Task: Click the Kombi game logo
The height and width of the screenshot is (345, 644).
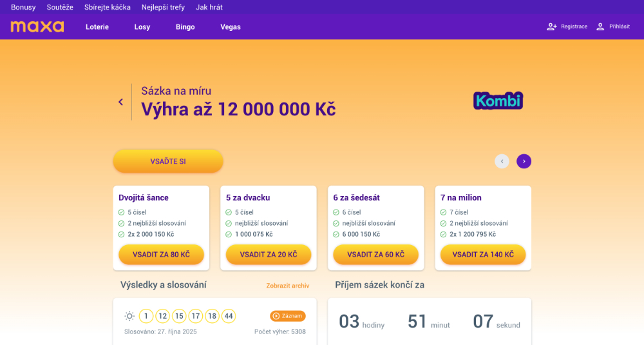Action: [498, 101]
